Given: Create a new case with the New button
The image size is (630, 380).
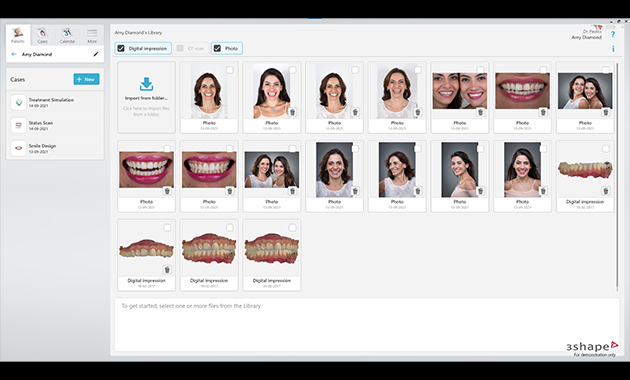Looking at the screenshot, I should pyautogui.click(x=86, y=79).
